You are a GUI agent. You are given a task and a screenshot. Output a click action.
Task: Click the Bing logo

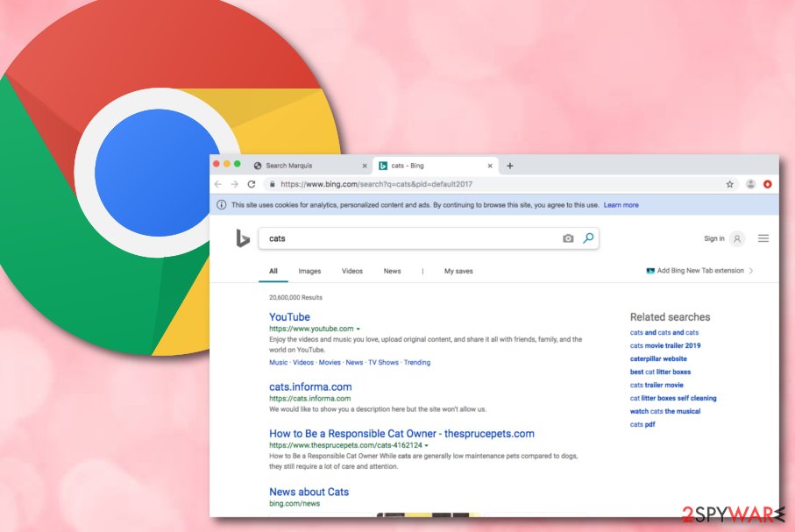pyautogui.click(x=243, y=238)
